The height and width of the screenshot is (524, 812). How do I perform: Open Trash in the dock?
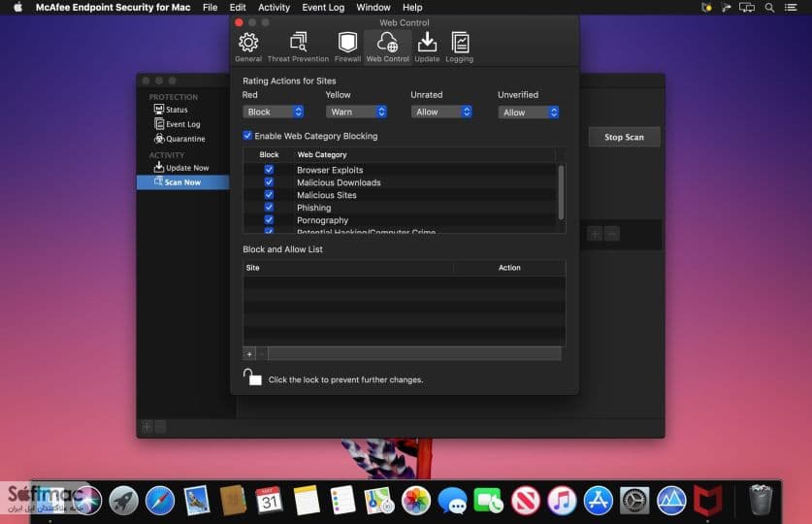(761, 500)
